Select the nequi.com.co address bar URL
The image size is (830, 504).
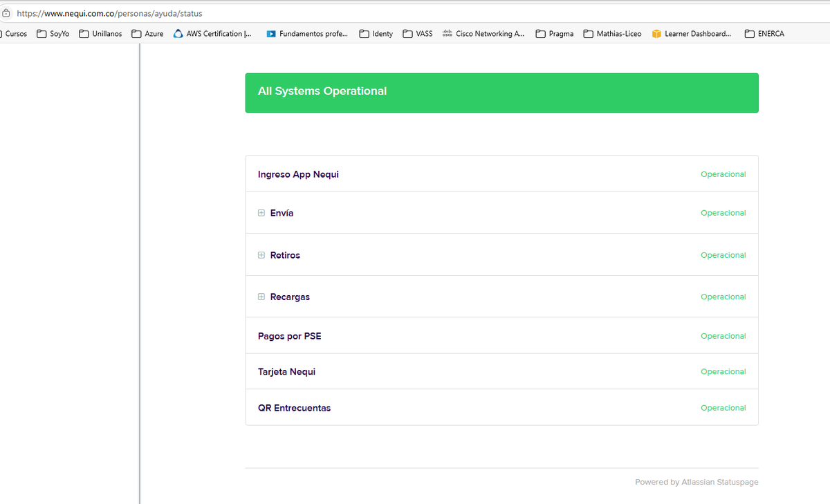coord(109,13)
